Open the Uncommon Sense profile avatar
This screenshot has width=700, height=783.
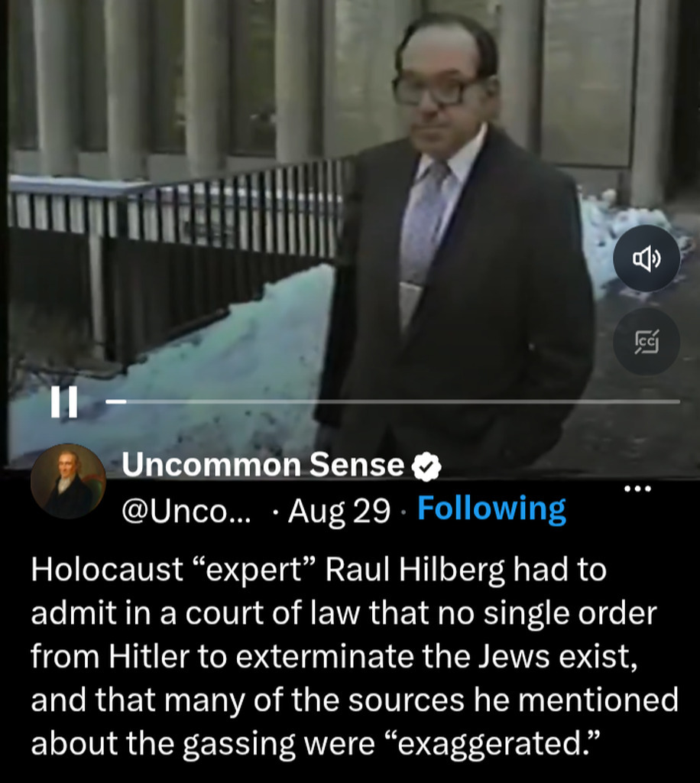(68, 481)
